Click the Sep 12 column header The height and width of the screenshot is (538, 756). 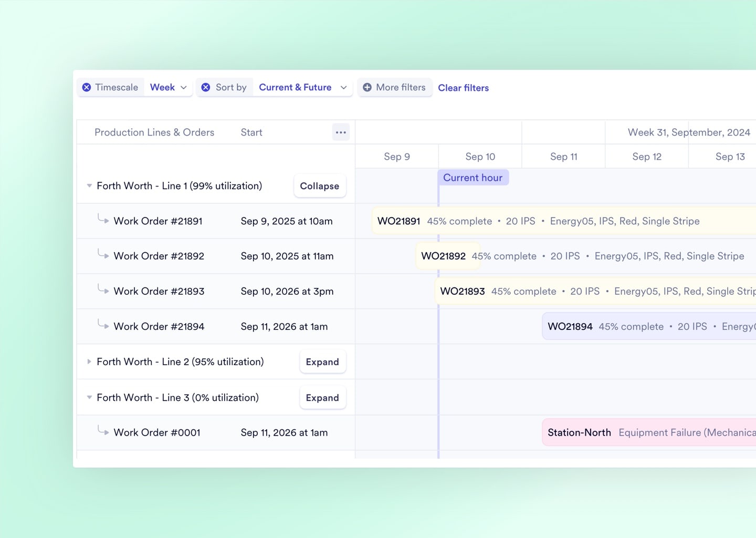pyautogui.click(x=647, y=156)
